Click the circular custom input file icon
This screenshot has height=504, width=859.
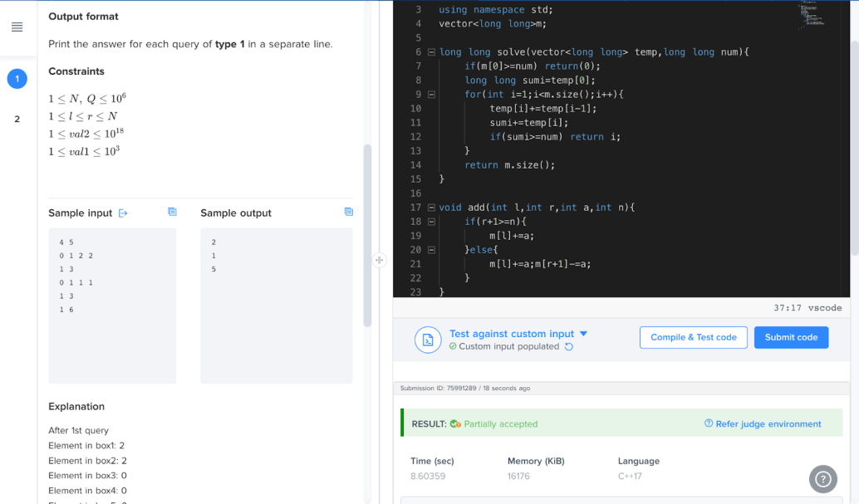428,340
